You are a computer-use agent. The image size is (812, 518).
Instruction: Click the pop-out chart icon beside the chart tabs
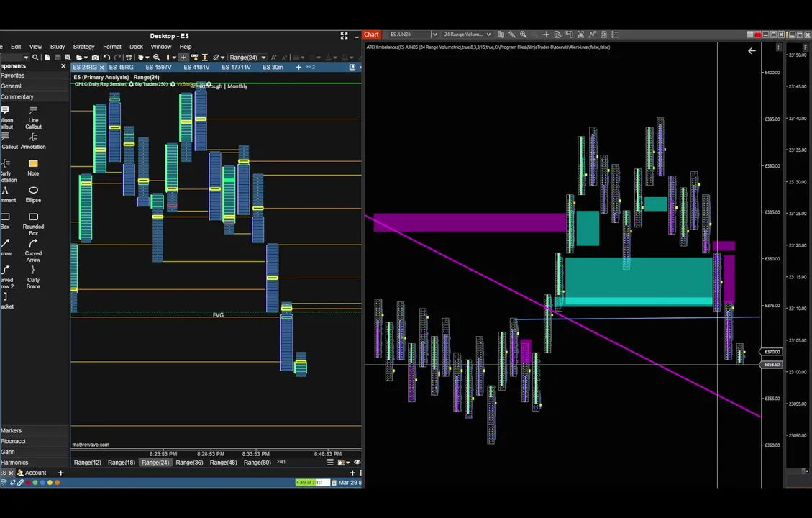click(x=352, y=67)
